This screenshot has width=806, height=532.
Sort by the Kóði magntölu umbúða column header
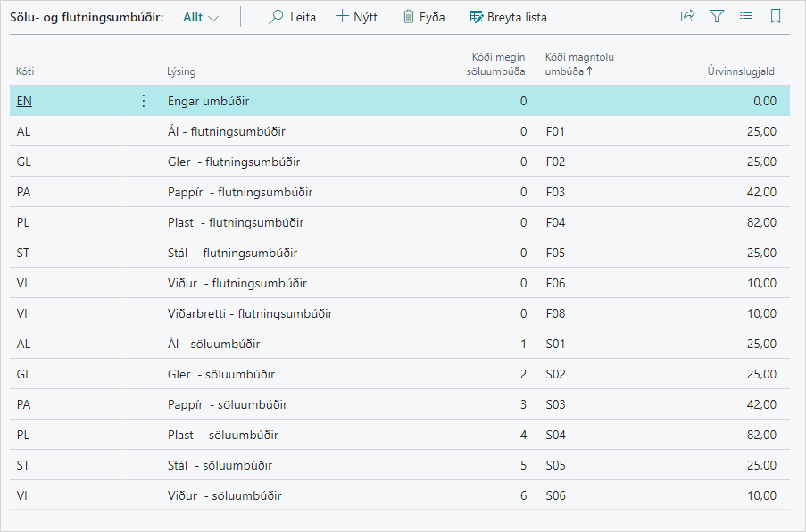point(579,64)
